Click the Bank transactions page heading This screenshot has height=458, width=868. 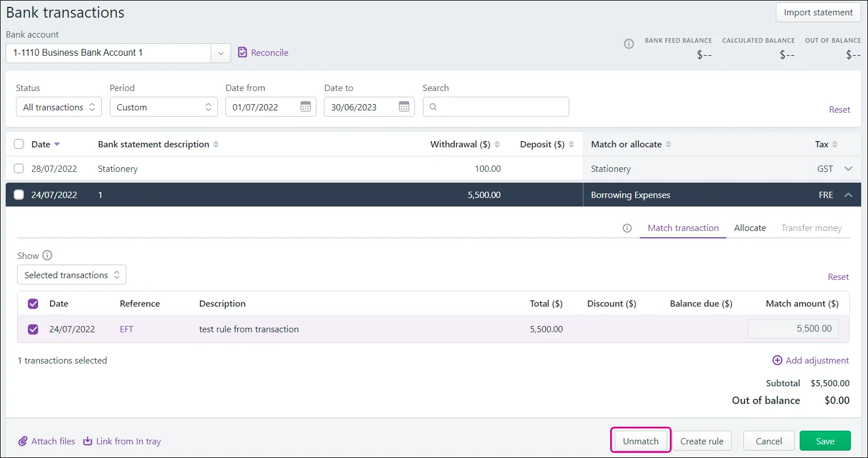(x=65, y=13)
